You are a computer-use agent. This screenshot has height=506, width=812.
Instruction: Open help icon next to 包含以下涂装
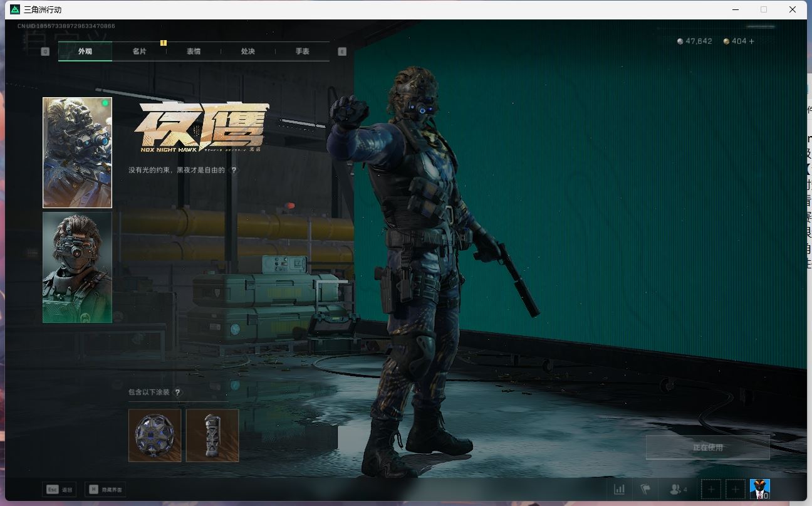177,393
